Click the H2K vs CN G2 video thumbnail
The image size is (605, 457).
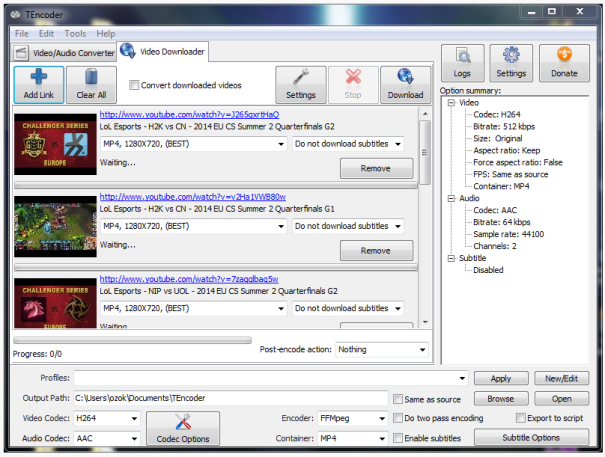point(55,144)
